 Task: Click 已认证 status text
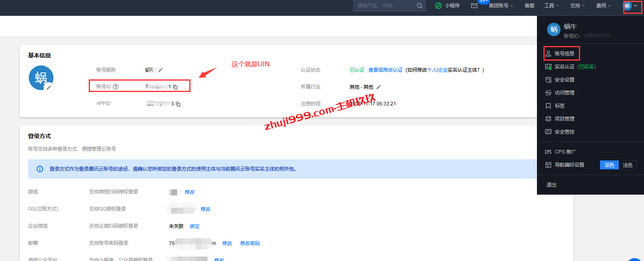357,70
